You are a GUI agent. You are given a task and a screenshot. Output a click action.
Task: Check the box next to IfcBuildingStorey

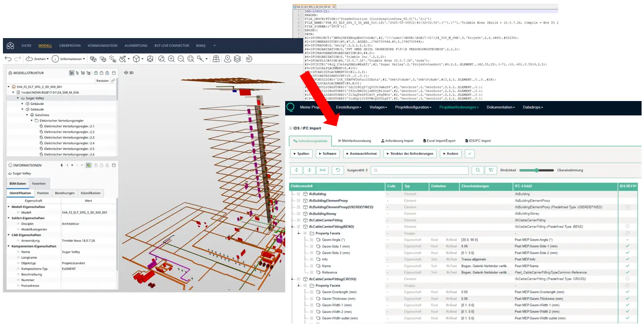click(x=298, y=214)
